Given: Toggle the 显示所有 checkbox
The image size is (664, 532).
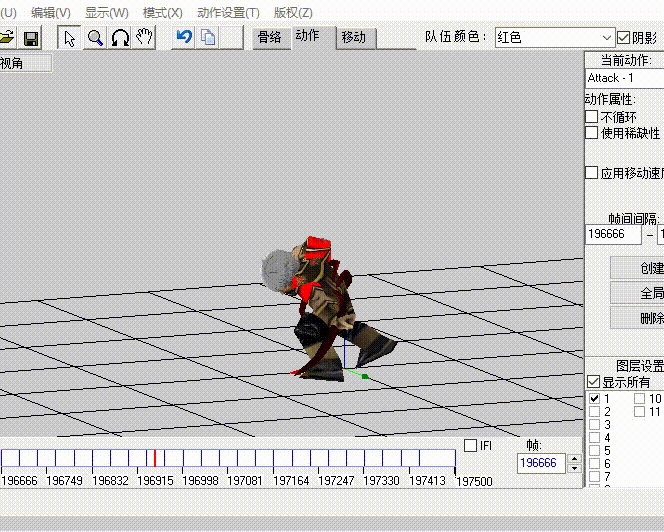Looking at the screenshot, I should pos(593,382).
